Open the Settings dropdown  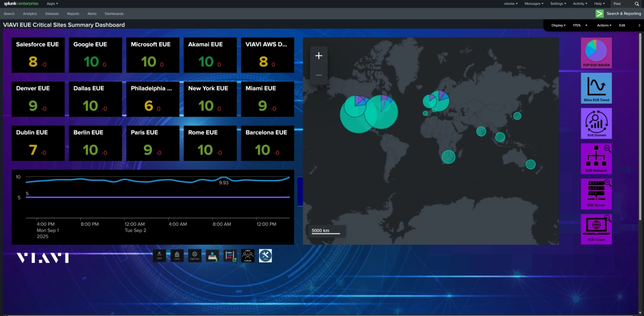[558, 4]
